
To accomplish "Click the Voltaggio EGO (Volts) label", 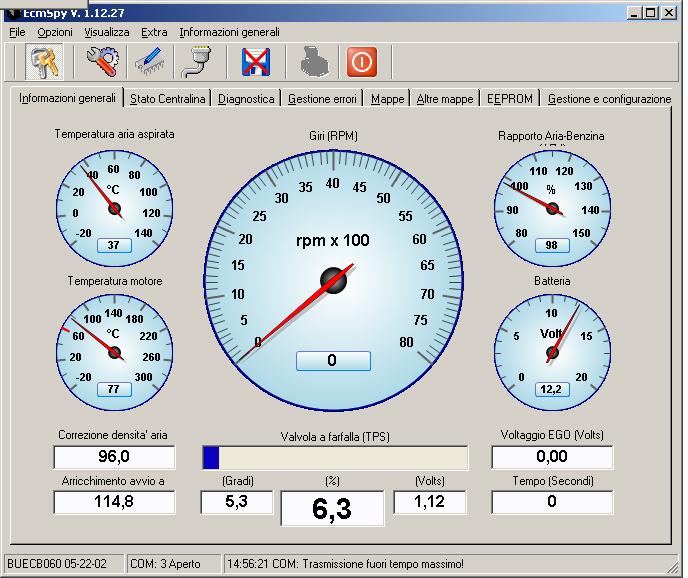I will tap(552, 435).
